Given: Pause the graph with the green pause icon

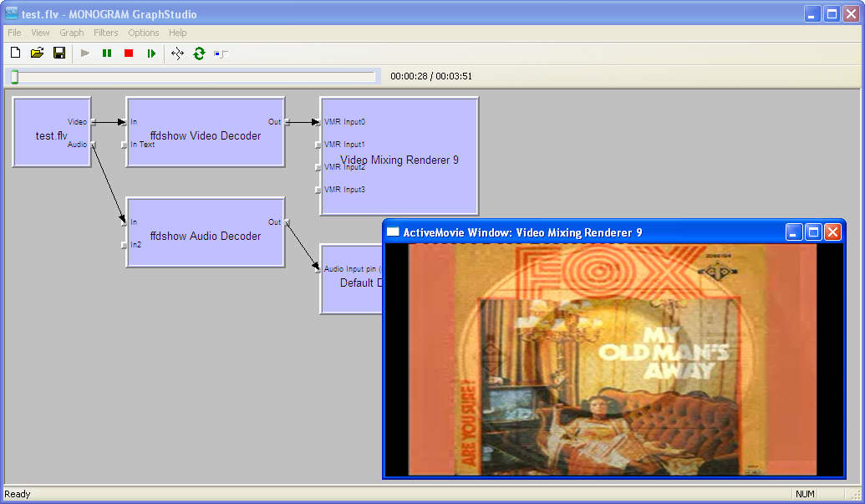Looking at the screenshot, I should (x=107, y=53).
